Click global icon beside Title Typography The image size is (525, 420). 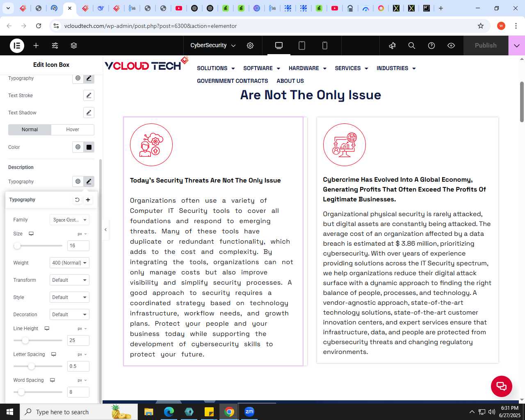pos(78,78)
